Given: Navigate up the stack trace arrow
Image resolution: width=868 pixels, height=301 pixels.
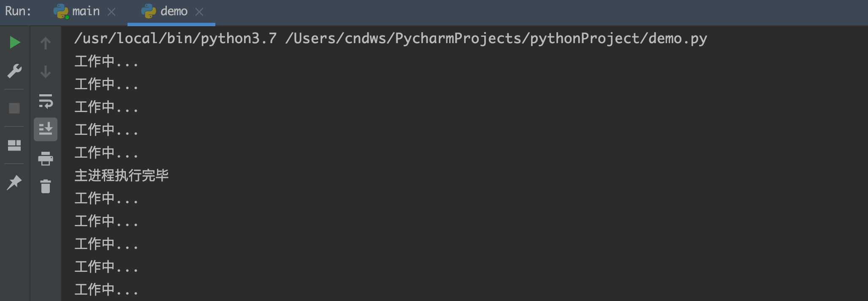Looking at the screenshot, I should [x=46, y=43].
